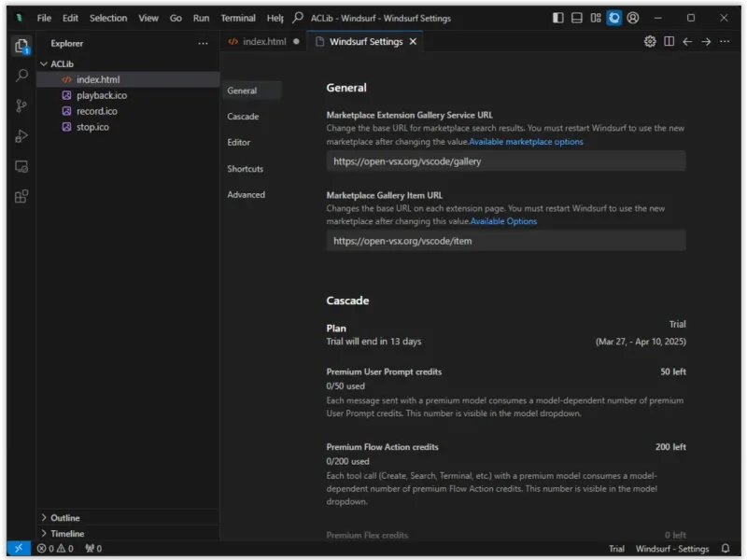Open the Selection menu
The height and width of the screenshot is (560, 747).
click(108, 18)
